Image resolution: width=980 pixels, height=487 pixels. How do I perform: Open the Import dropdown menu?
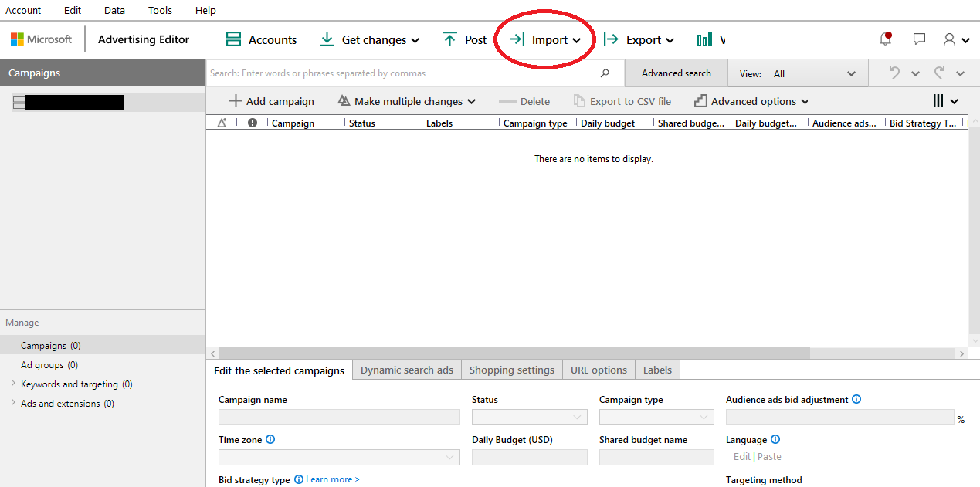(544, 39)
